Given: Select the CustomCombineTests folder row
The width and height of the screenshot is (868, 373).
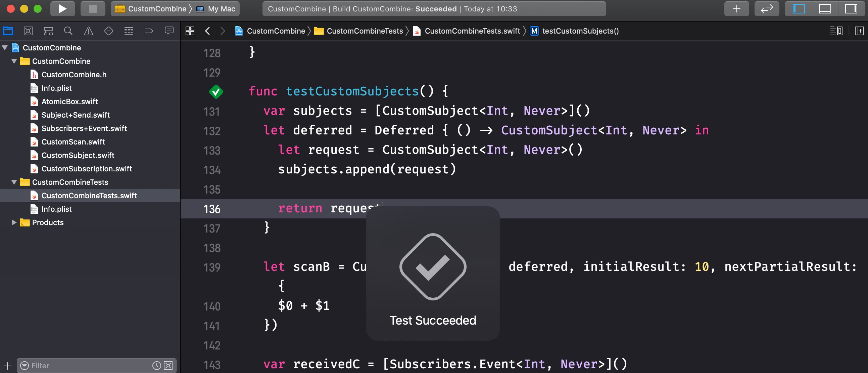Looking at the screenshot, I should click(x=90, y=182).
